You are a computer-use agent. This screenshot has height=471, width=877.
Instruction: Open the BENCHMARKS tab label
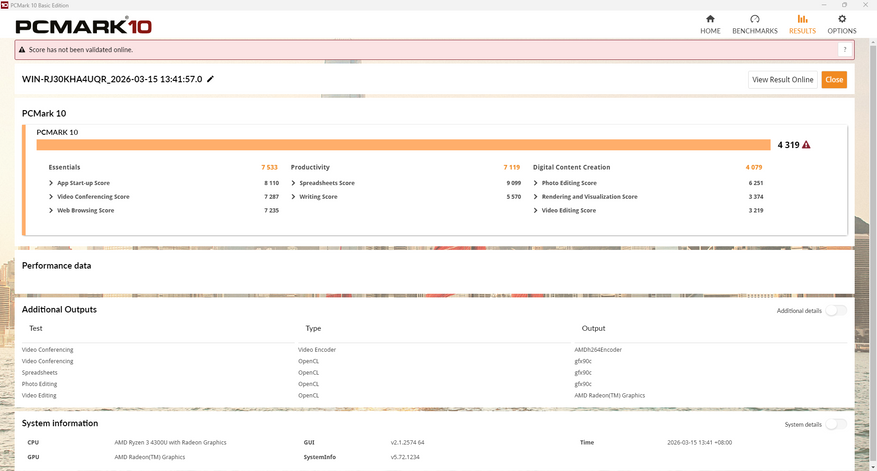pyautogui.click(x=755, y=31)
